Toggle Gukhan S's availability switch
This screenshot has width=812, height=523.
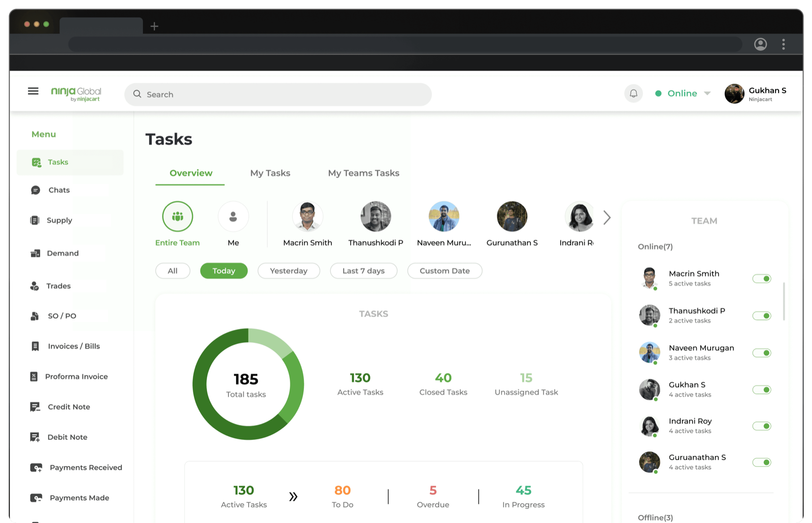(762, 390)
